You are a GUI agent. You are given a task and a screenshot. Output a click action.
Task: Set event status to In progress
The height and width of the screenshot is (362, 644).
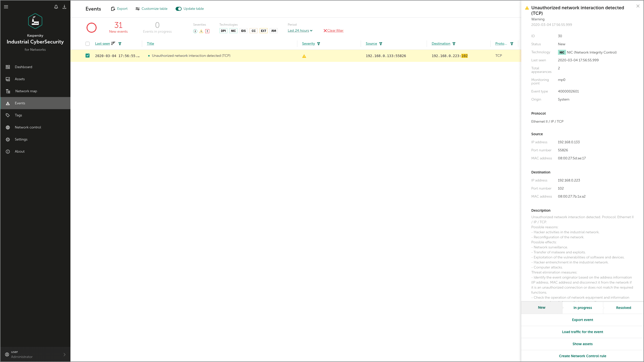(583, 308)
